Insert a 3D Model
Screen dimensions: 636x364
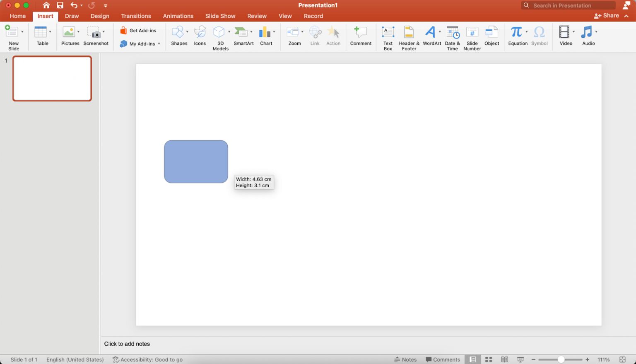[x=219, y=36]
